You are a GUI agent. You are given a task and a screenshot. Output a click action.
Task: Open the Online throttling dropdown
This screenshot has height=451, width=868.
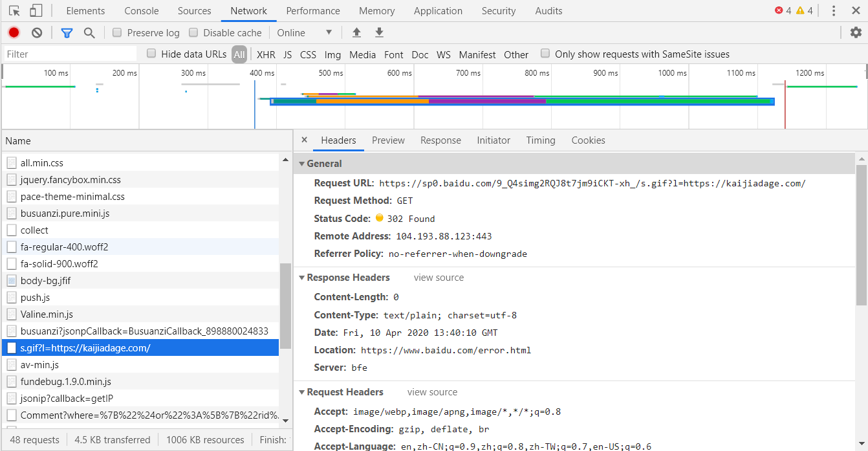[304, 32]
